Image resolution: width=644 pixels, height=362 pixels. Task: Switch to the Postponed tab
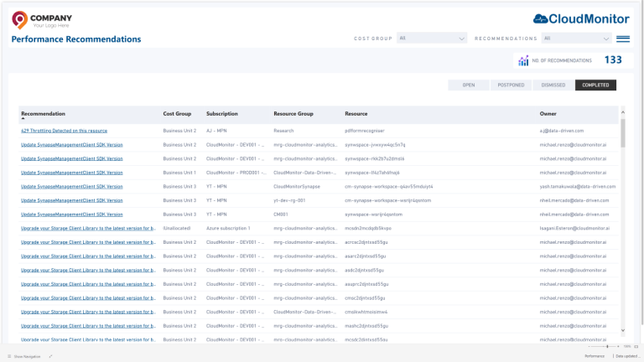click(511, 85)
